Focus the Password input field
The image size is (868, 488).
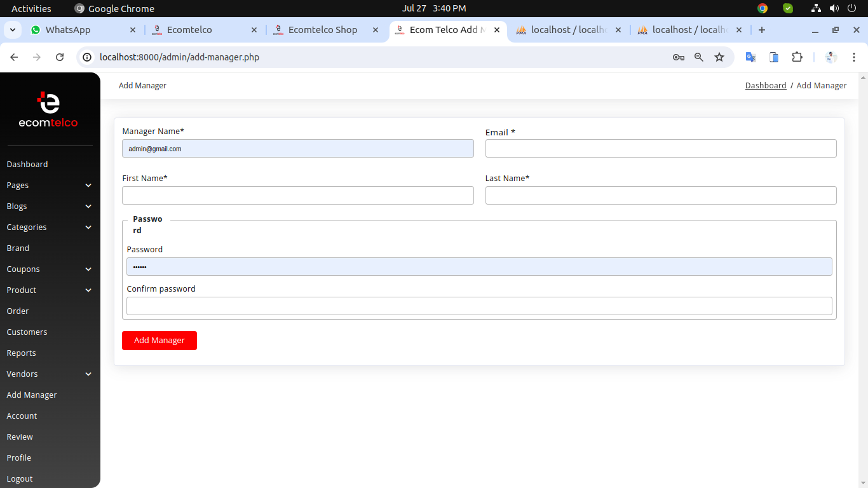479,267
